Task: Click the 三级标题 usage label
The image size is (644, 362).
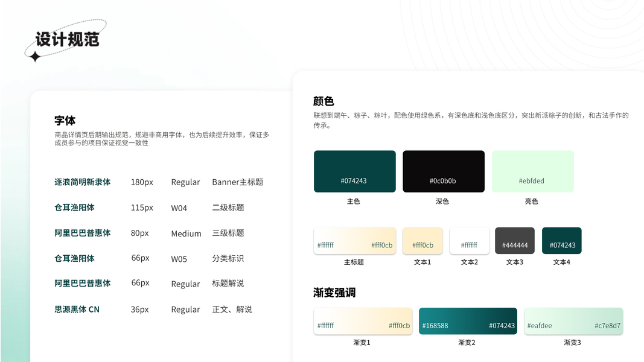Action: click(228, 233)
